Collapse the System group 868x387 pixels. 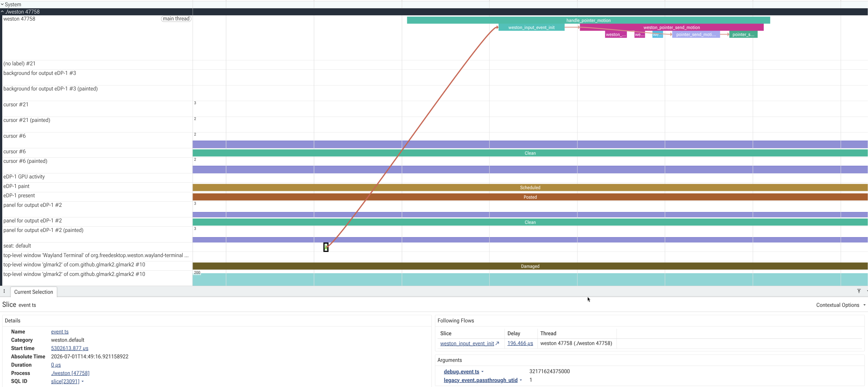(2, 4)
